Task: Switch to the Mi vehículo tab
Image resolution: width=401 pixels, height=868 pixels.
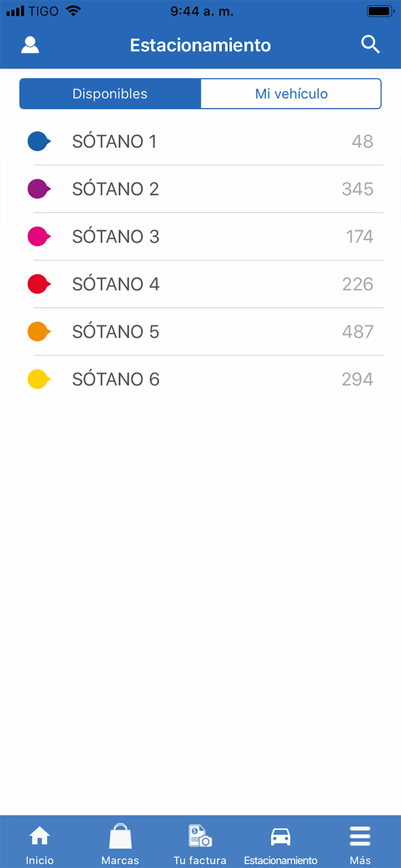Action: (291, 94)
